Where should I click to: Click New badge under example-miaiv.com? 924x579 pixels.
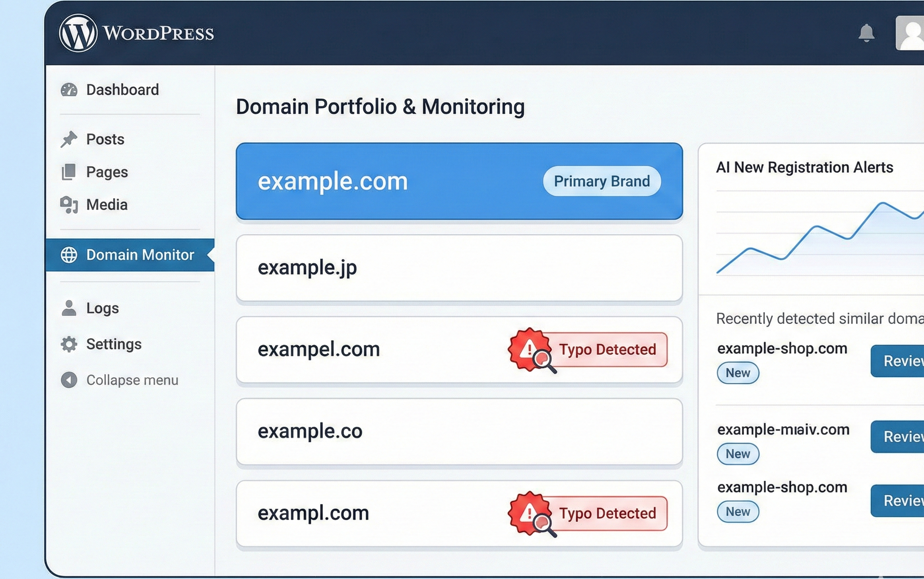click(x=738, y=454)
